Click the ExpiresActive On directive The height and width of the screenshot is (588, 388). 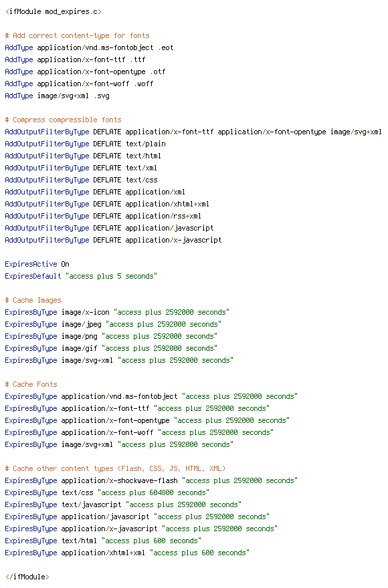pos(37,264)
